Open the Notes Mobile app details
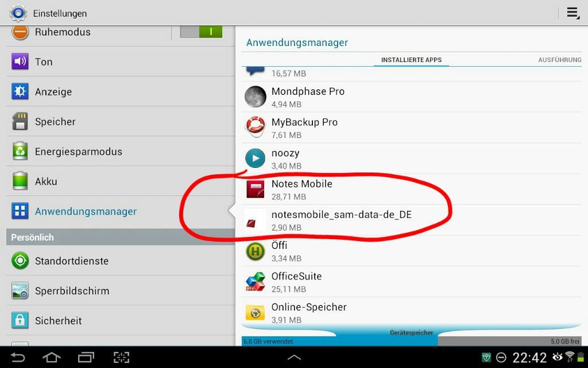The height and width of the screenshot is (368, 588). [411, 189]
